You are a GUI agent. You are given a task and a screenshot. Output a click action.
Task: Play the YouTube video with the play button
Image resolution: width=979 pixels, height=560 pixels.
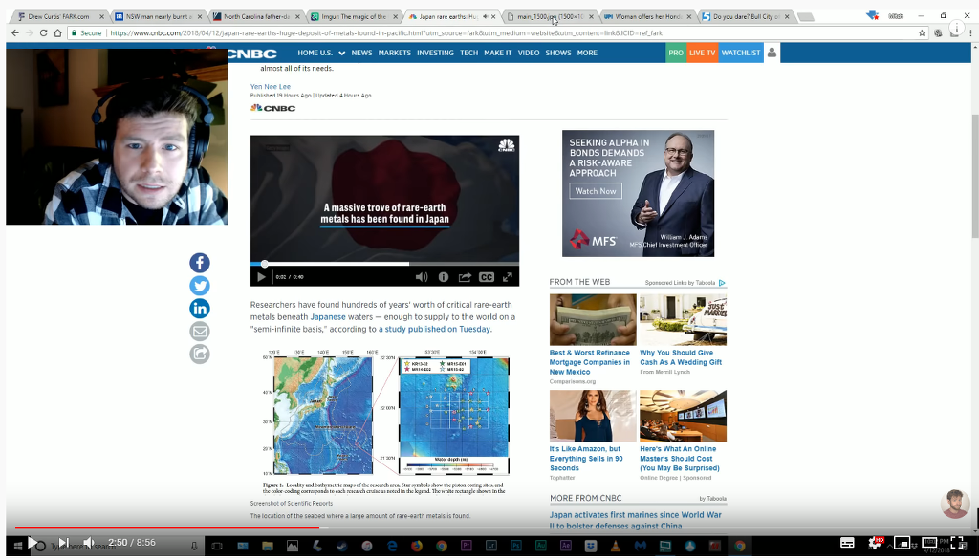[x=32, y=543]
